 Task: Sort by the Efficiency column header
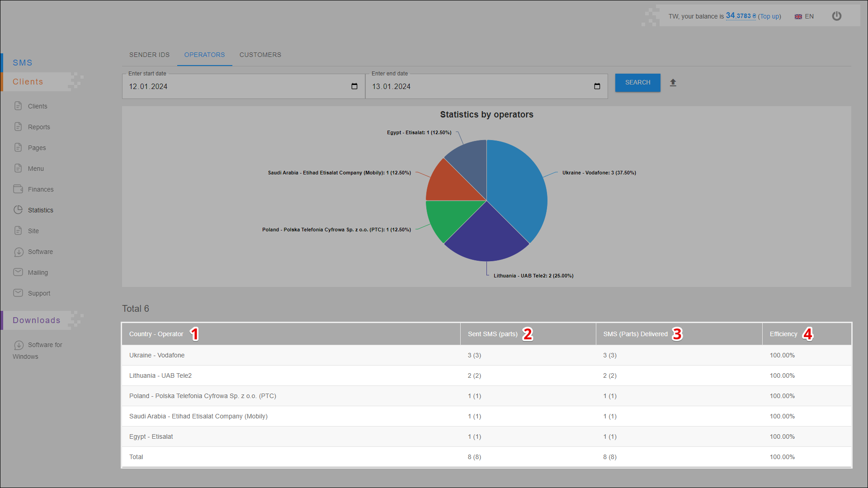[x=783, y=334]
